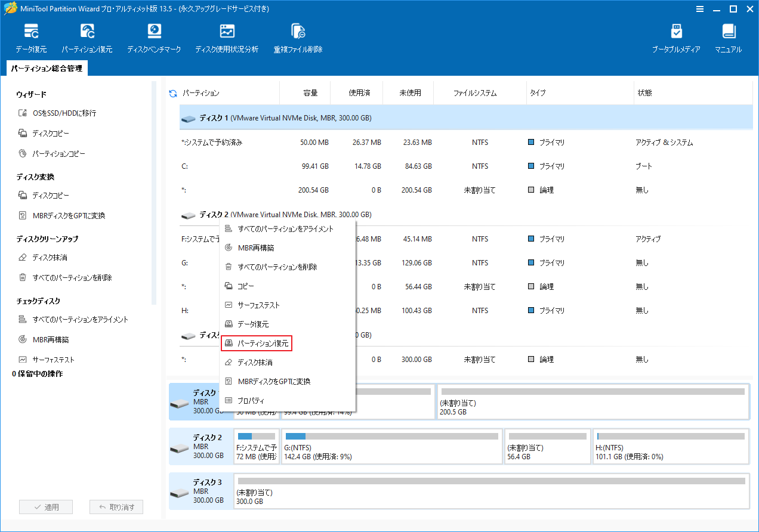The height and width of the screenshot is (532, 759).
Task: Select the H:(NTFS) partition block
Action: pyautogui.click(x=669, y=446)
